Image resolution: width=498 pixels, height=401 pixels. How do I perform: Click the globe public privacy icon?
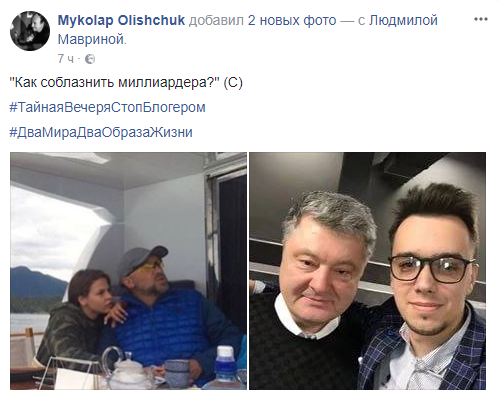tap(90, 59)
